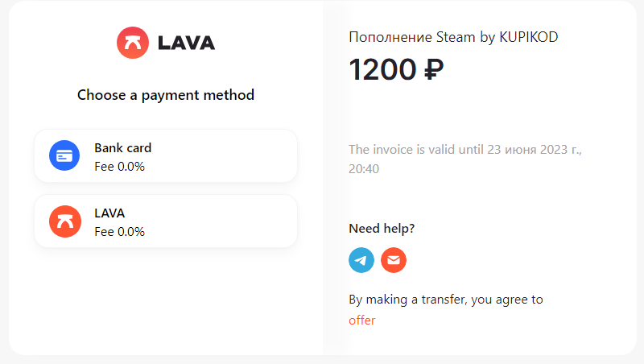Click the ruble currency symbol
The height and width of the screenshot is (364, 644).
pos(434,69)
